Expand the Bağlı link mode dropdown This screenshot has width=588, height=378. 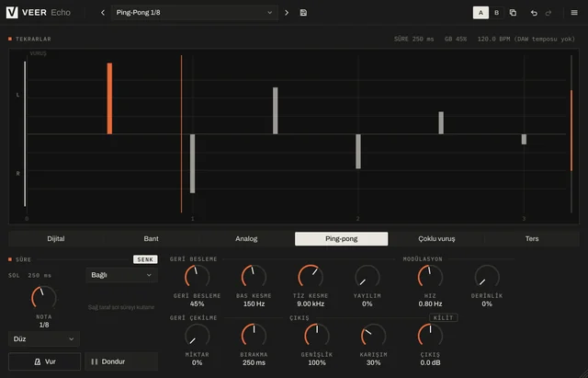coord(121,275)
